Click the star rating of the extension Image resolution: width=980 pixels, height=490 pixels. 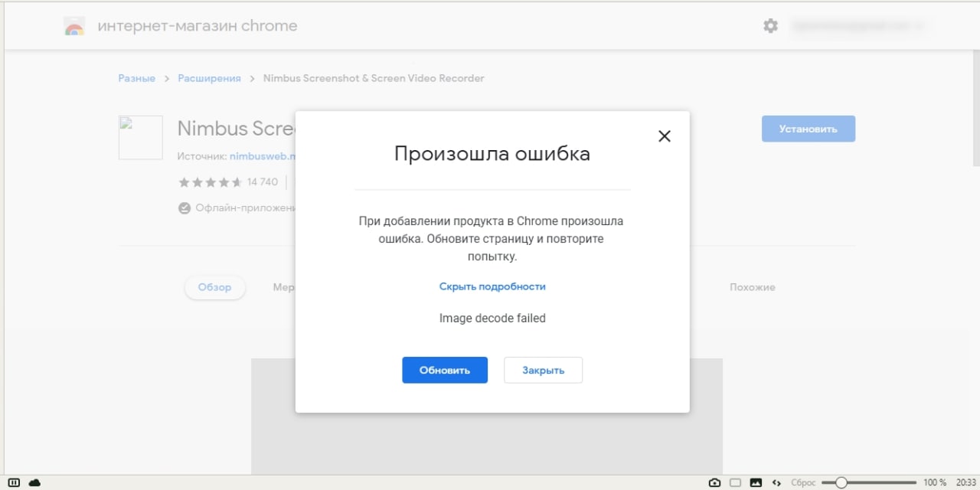click(x=211, y=182)
